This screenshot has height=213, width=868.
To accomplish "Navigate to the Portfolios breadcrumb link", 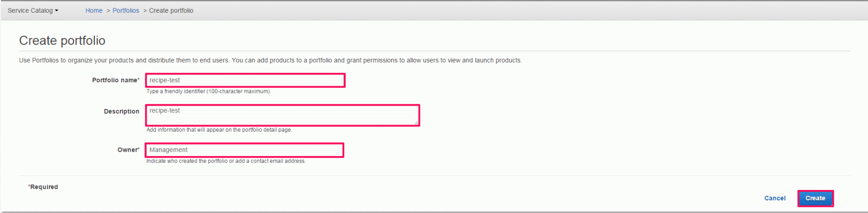I will [x=126, y=10].
